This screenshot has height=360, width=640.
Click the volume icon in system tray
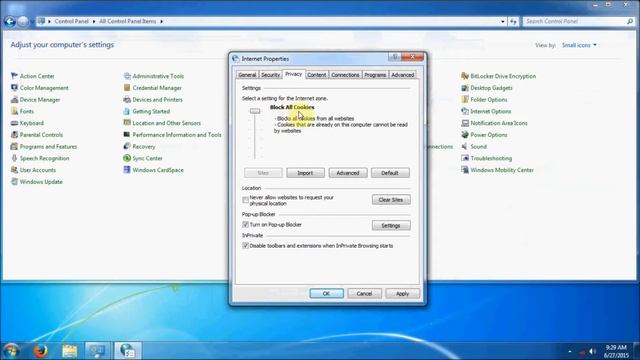point(592,351)
